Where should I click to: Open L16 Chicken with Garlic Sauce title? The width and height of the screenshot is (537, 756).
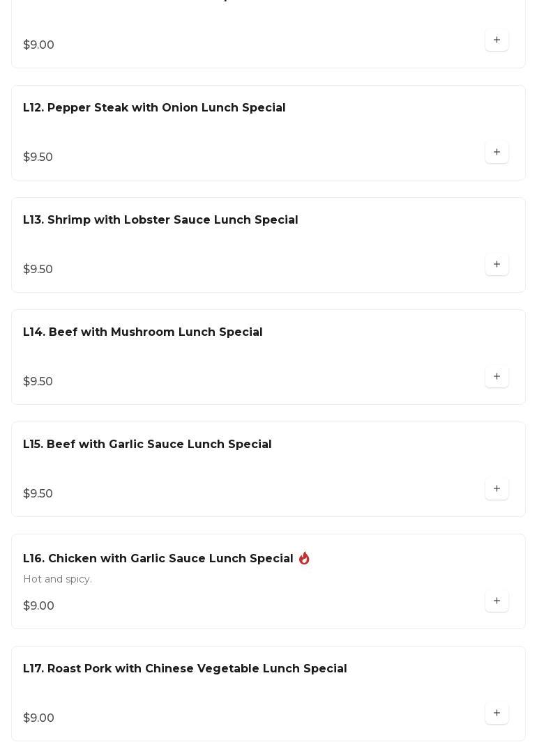(x=158, y=558)
